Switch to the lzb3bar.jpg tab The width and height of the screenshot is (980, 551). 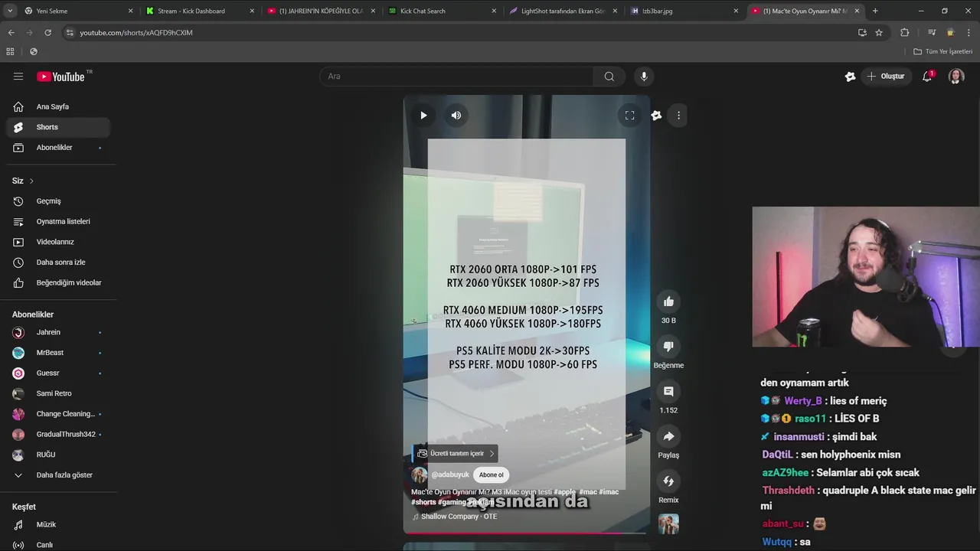point(684,11)
